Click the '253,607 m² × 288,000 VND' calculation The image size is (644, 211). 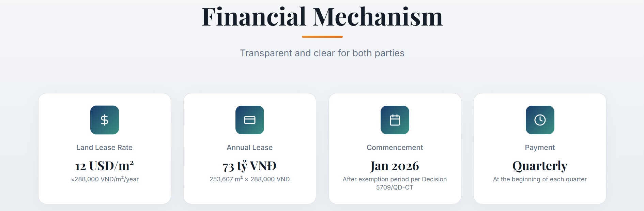pos(249,179)
